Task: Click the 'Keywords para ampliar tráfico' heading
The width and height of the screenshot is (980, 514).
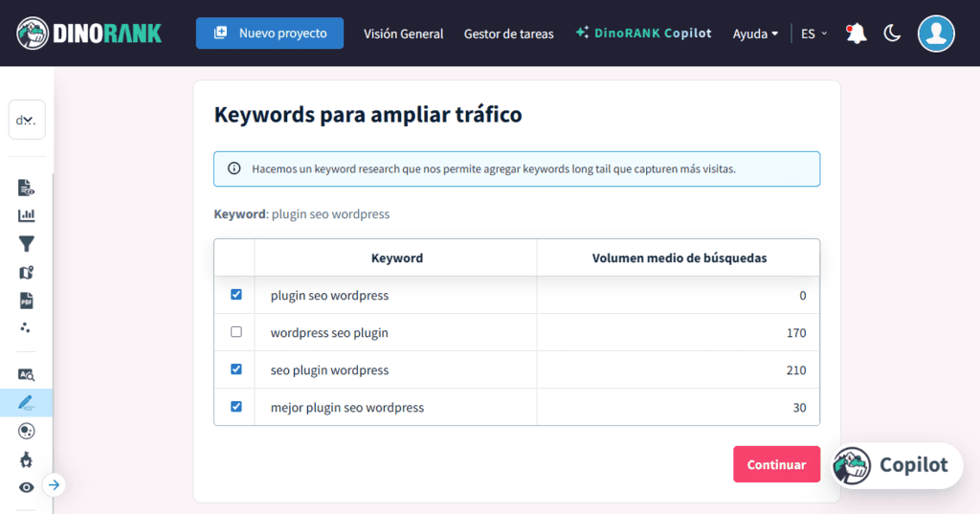Action: click(x=367, y=115)
